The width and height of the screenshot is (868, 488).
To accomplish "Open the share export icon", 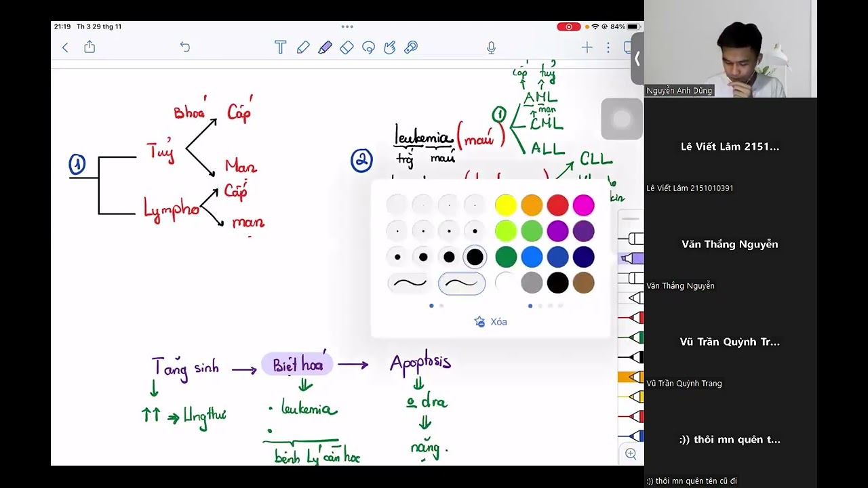I will click(x=90, y=47).
